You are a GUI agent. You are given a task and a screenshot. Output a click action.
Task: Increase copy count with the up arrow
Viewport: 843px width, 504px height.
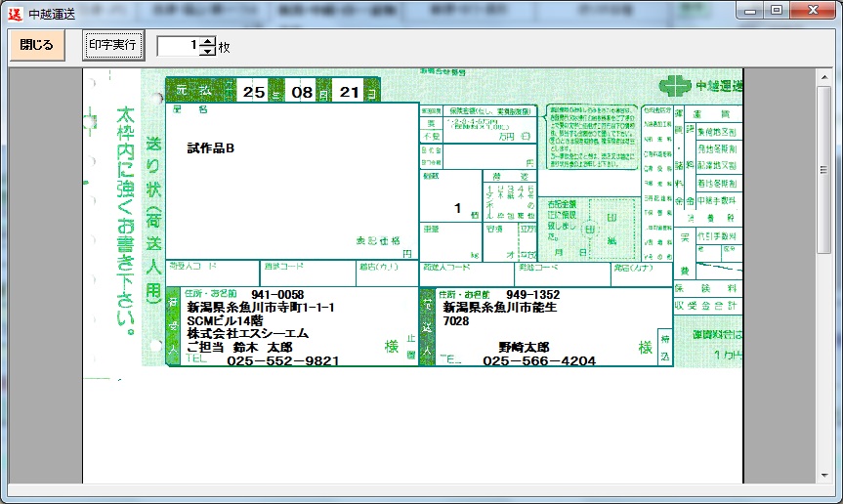[207, 40]
